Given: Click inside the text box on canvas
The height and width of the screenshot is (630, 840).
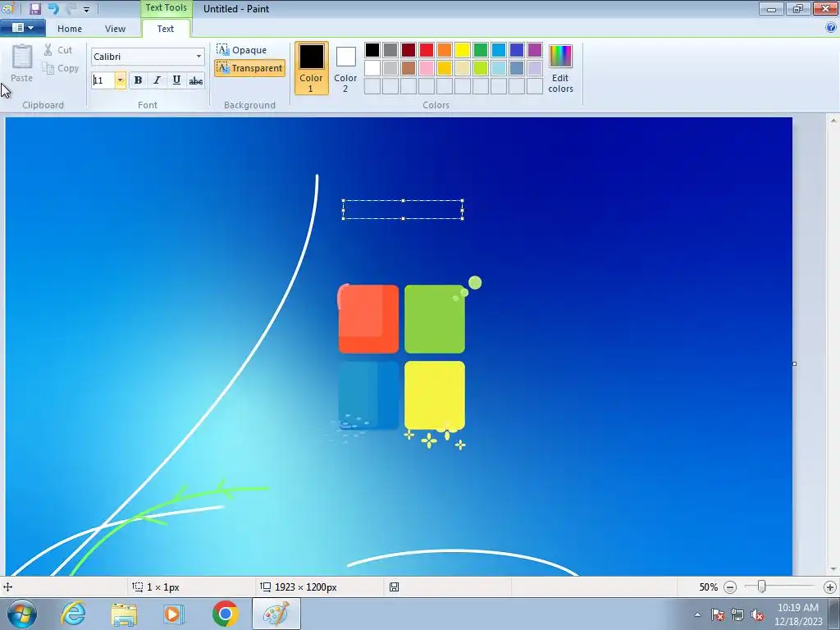Looking at the screenshot, I should click(403, 209).
